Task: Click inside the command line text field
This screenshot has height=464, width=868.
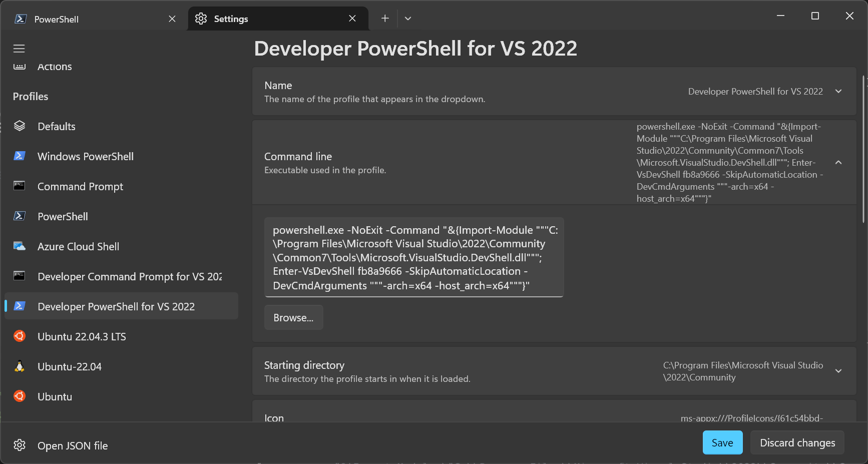Action: [413, 257]
